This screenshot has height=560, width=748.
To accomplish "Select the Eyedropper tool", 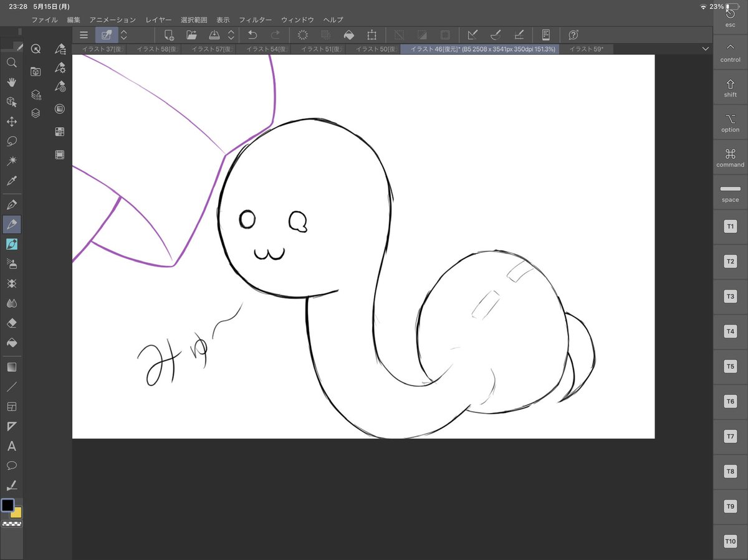I will (x=11, y=181).
